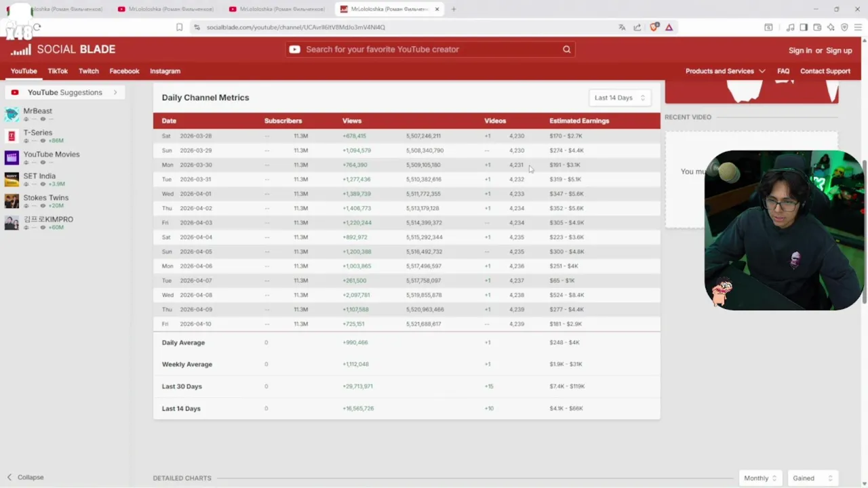The image size is (868, 488).
Task: Expand YouTube Suggestions with the chevron
Action: (115, 92)
